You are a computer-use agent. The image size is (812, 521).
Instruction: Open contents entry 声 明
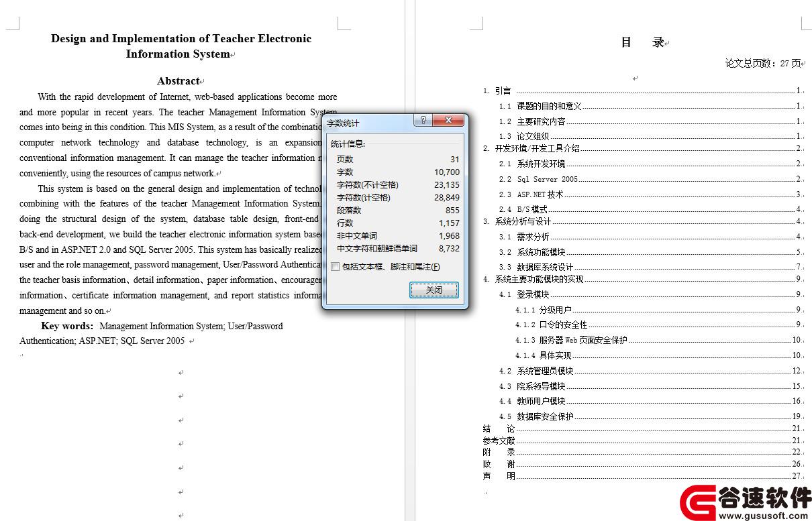point(642,476)
